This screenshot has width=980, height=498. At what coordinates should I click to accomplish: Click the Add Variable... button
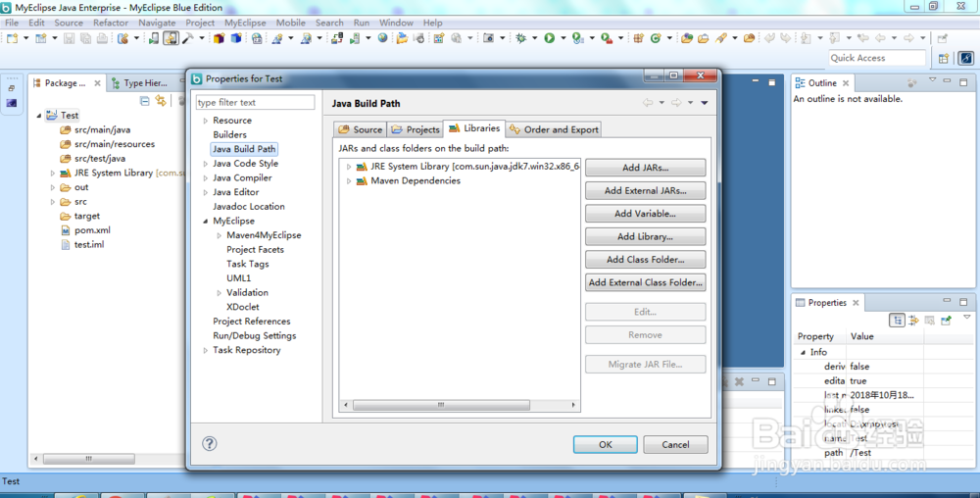(x=646, y=214)
